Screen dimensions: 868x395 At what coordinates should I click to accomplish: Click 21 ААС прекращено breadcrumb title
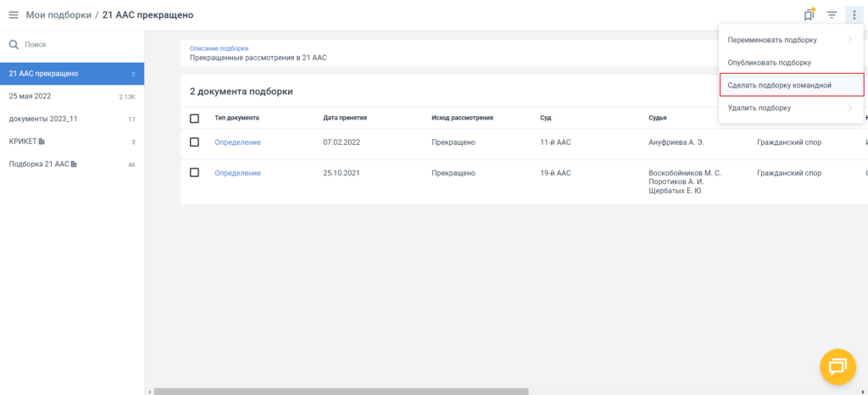147,15
